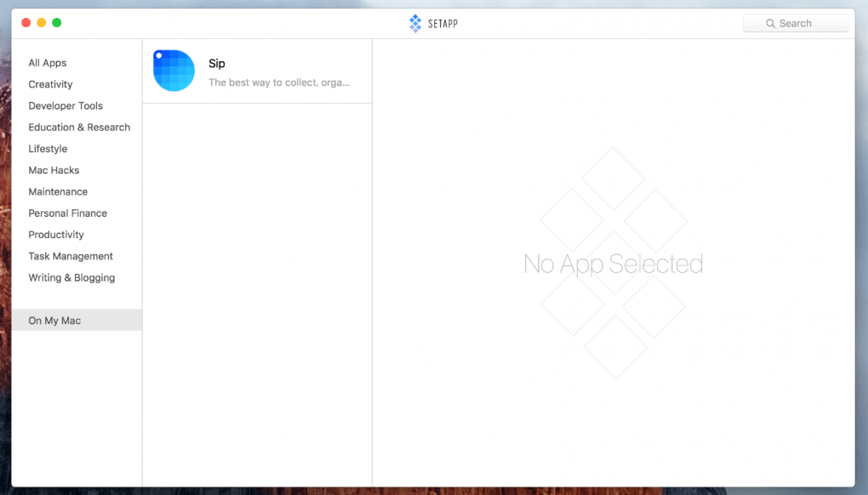Click the Sip app title text
Screen dimensions: 868x495
[217, 64]
